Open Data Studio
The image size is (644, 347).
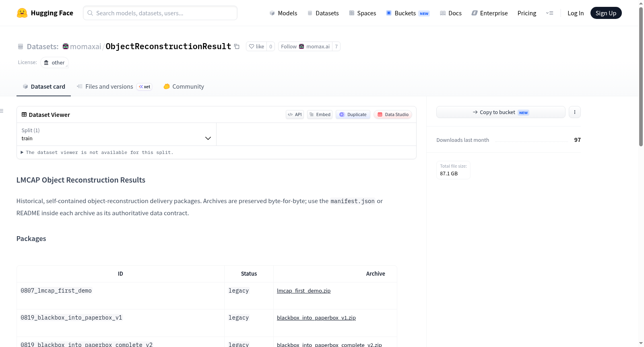coord(393,114)
